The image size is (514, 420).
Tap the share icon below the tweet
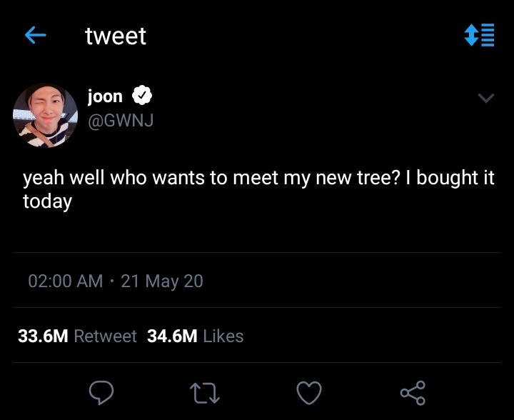[x=413, y=392]
